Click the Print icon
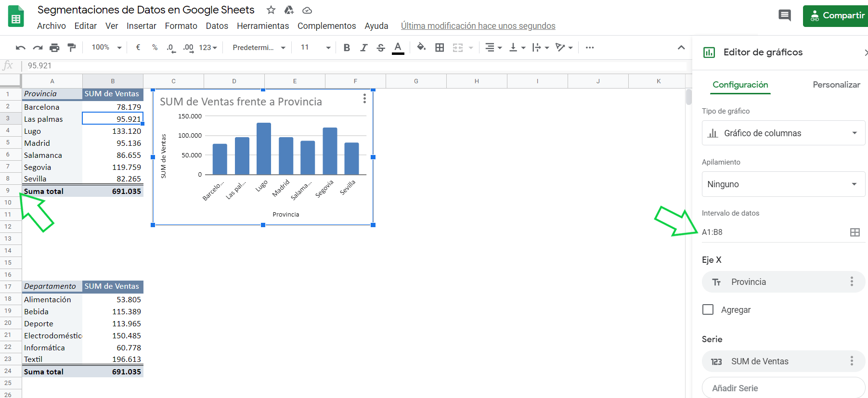 pos(54,48)
